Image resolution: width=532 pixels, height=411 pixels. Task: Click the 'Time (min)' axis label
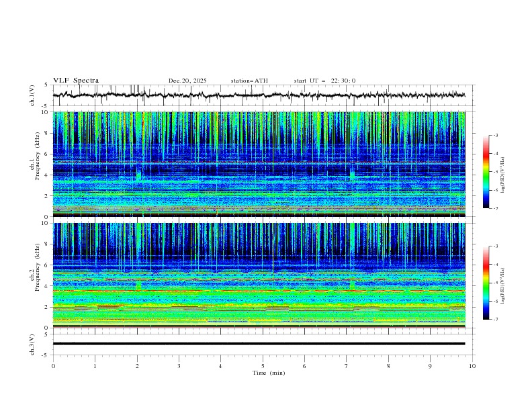pyautogui.click(x=269, y=373)
